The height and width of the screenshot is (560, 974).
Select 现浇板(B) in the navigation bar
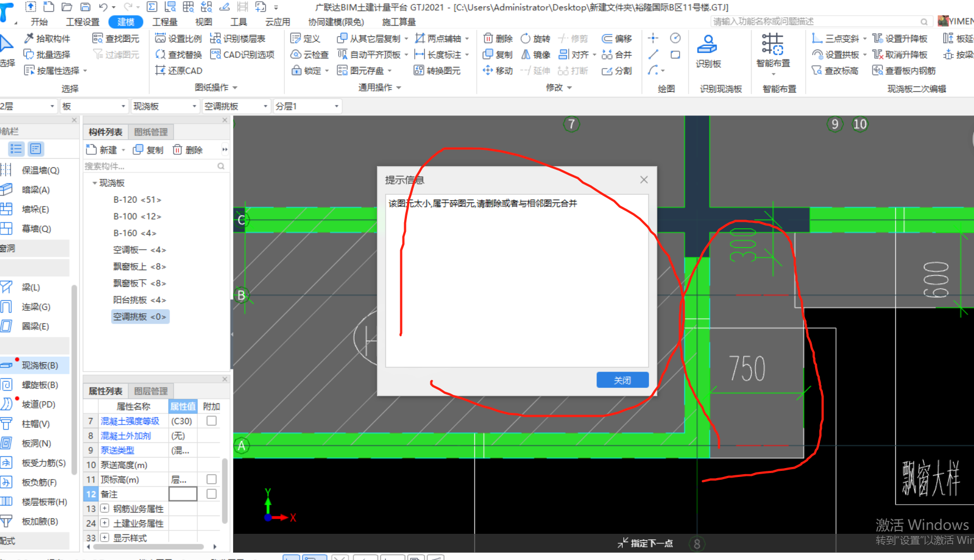[x=35, y=365]
